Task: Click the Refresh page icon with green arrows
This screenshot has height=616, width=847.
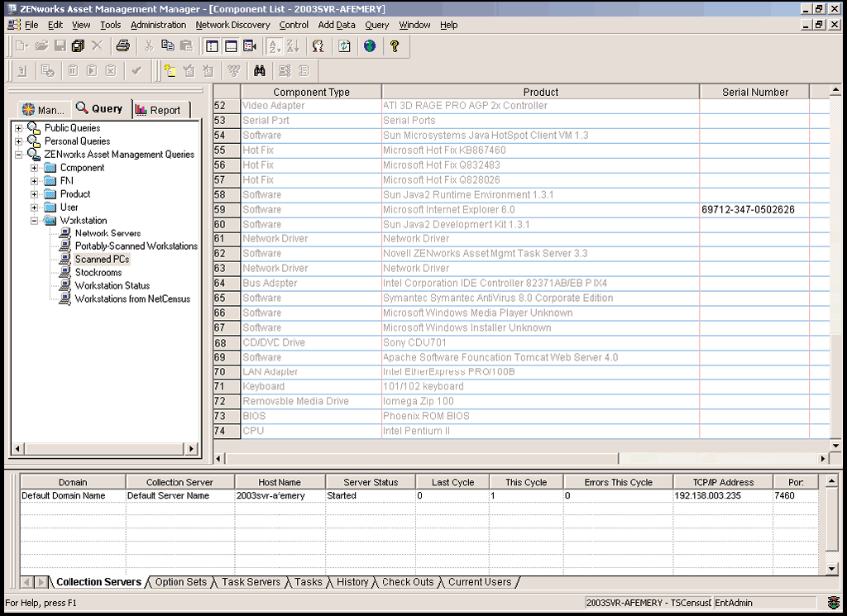Action: click(344, 46)
